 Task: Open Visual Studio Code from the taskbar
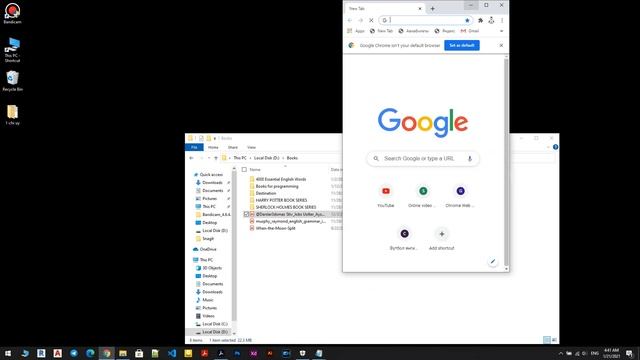tap(172, 353)
